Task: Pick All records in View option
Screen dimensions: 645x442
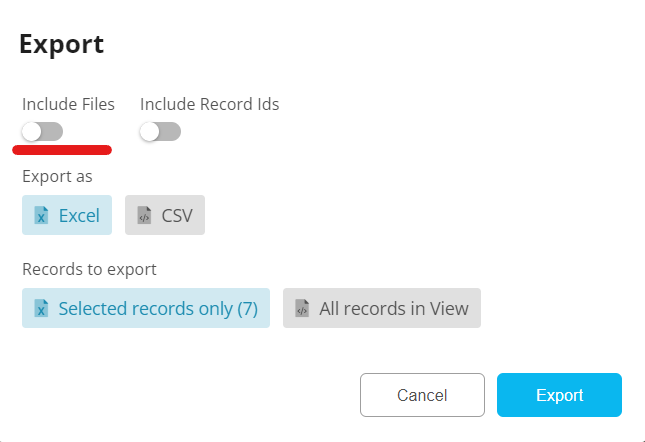Action: point(382,309)
